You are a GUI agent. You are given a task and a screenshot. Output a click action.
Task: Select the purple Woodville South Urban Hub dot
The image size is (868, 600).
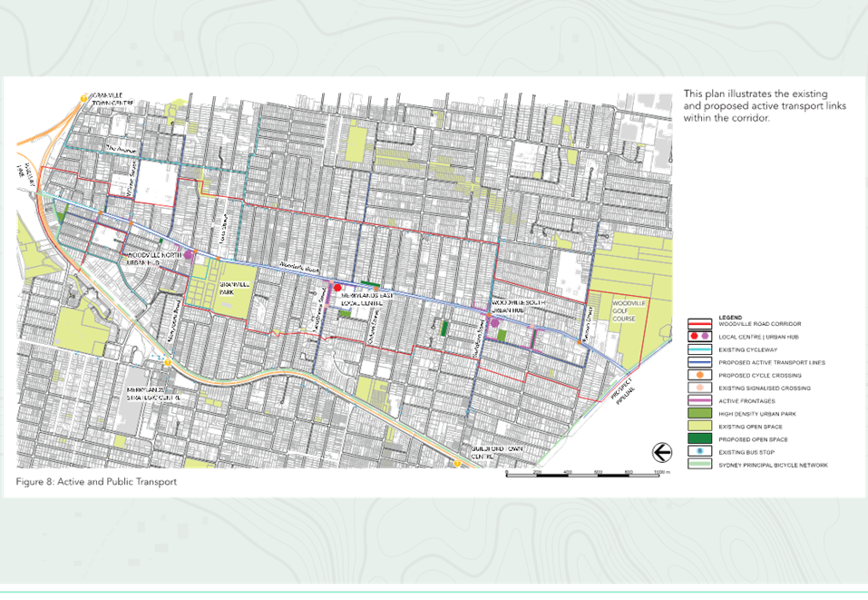[x=495, y=323]
